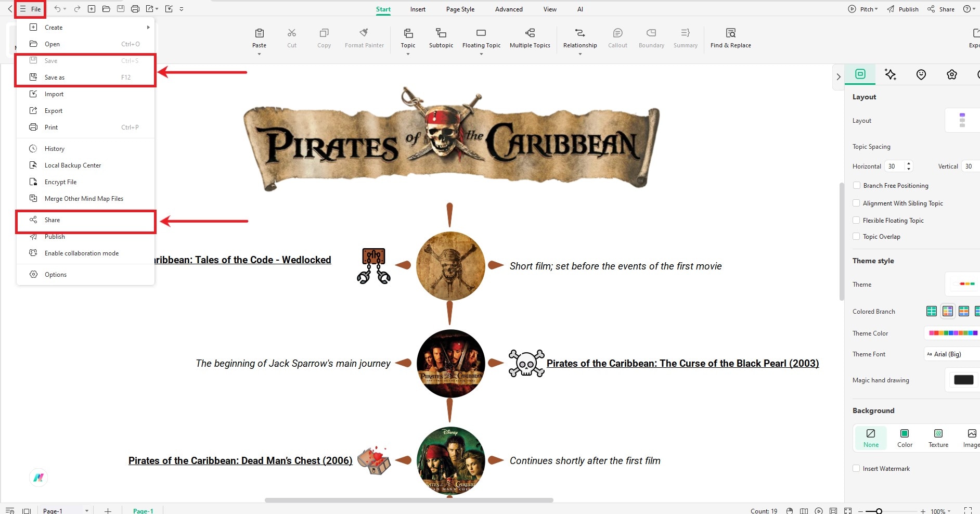Click the open folder icon in quick access bar
Screen dimensions: 980x514
(106, 9)
